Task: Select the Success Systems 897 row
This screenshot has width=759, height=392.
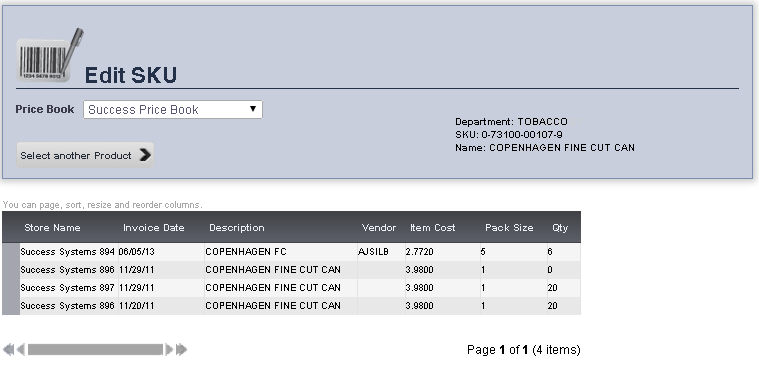Action: coord(291,287)
